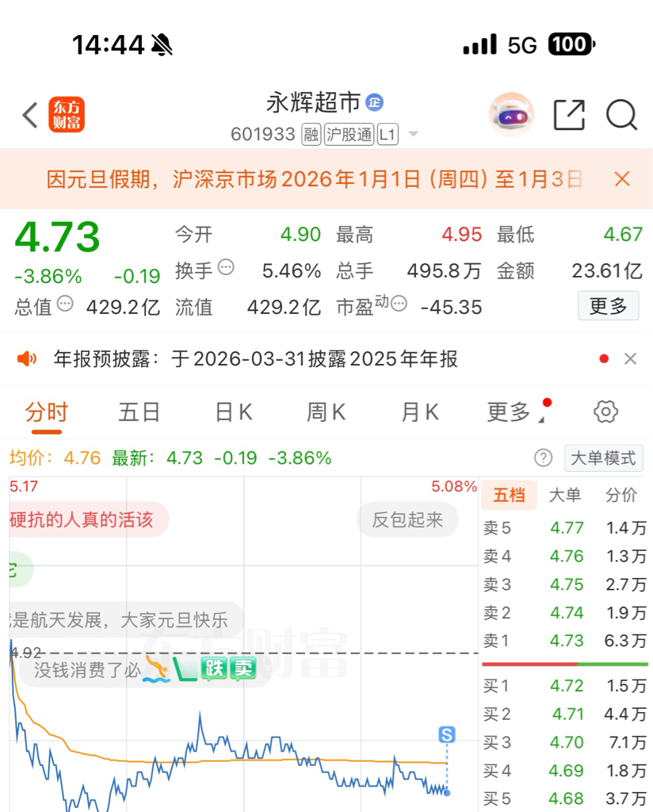The image size is (653, 812).
Task: Tap the 反包起来 comment bubble
Action: point(408,519)
